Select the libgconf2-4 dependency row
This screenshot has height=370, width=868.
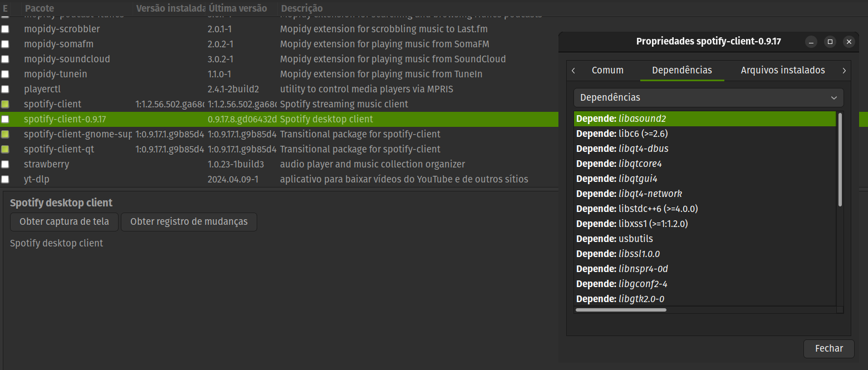(705, 284)
